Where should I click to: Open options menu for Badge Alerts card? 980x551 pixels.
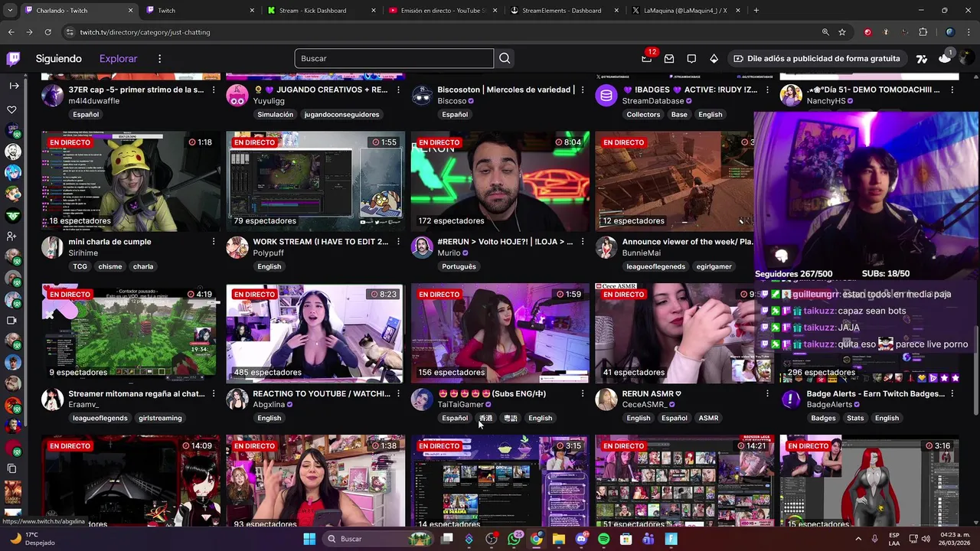[952, 393]
